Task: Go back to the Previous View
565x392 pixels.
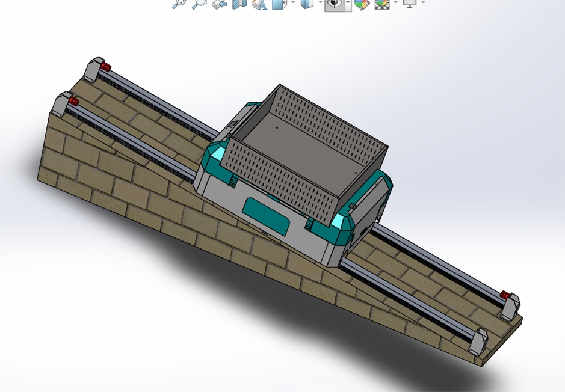Action: click(x=219, y=4)
